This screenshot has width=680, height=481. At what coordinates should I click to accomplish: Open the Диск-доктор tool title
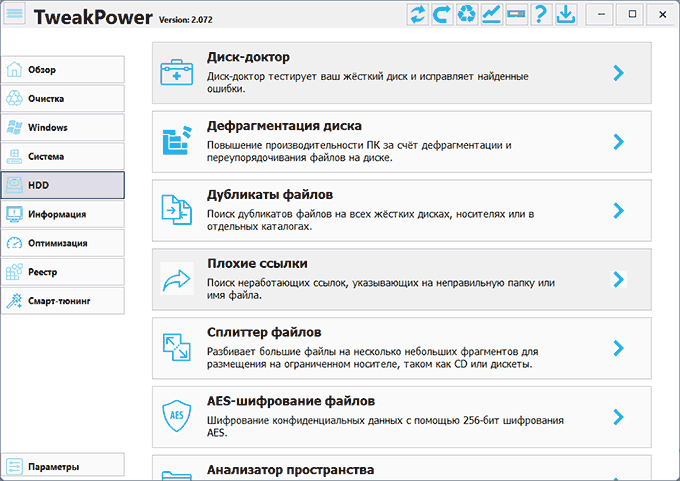[x=248, y=57]
